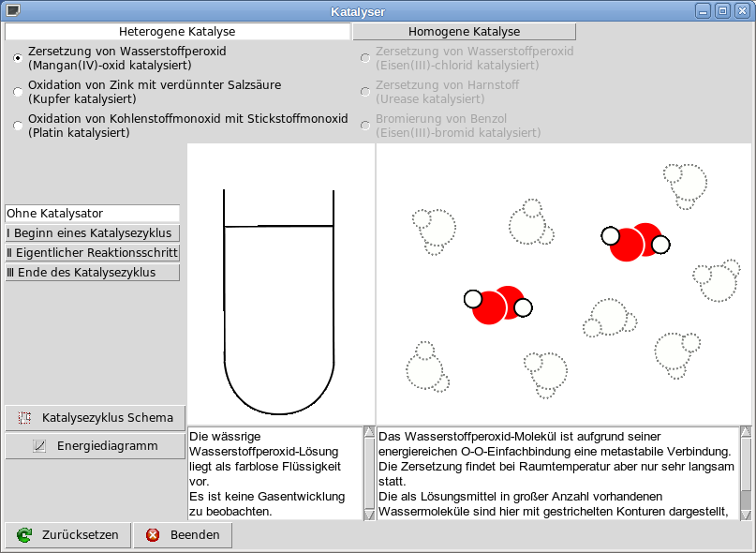Click the red Beenden quit icon

click(x=152, y=535)
